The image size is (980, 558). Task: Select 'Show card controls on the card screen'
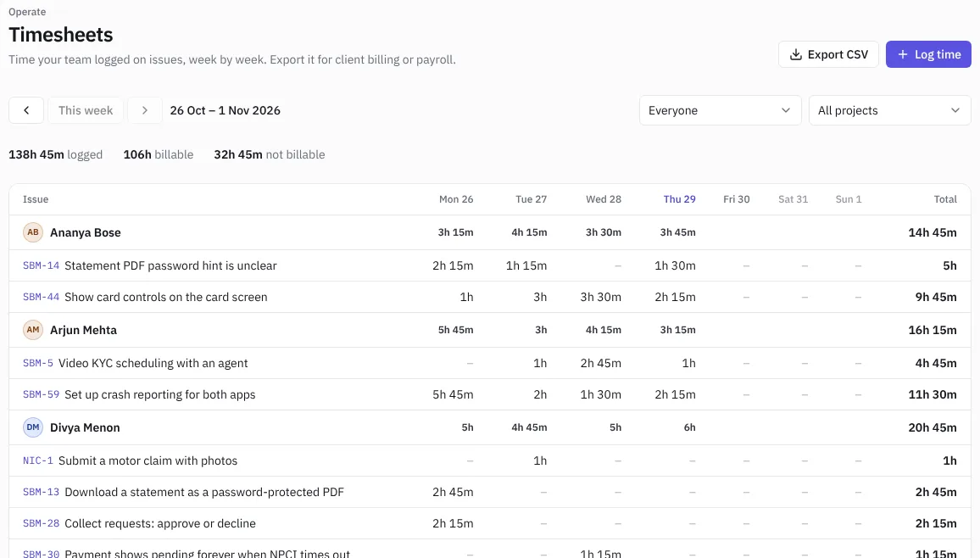(165, 297)
